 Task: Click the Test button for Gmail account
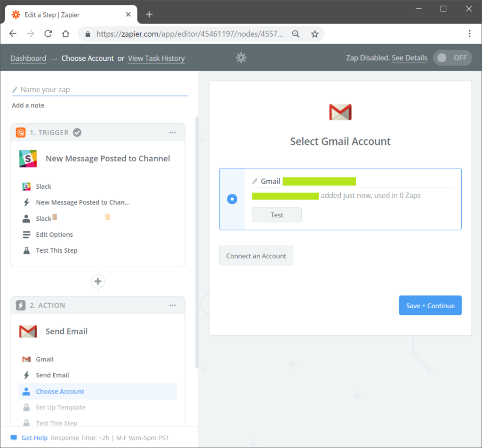click(x=277, y=215)
